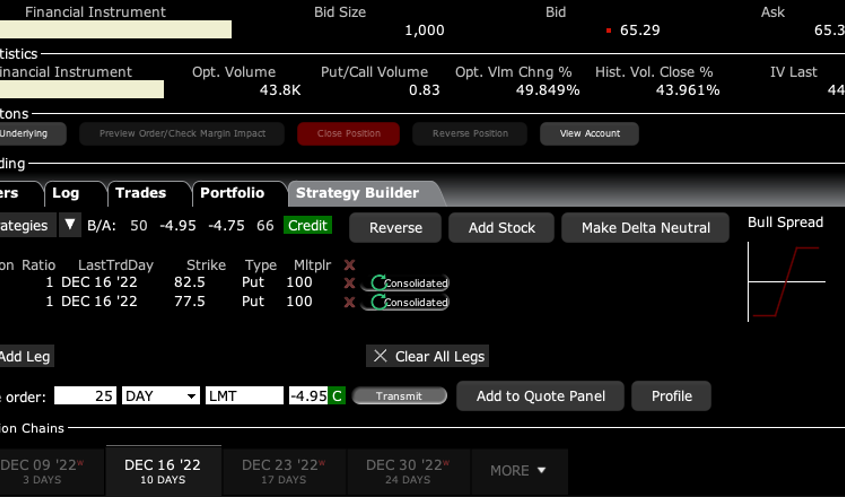Click the 82.5 strike cell

(x=189, y=282)
